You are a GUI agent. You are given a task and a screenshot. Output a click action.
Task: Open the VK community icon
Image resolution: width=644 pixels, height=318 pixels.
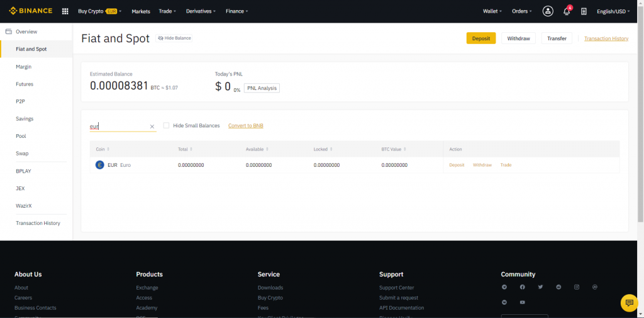point(504,302)
